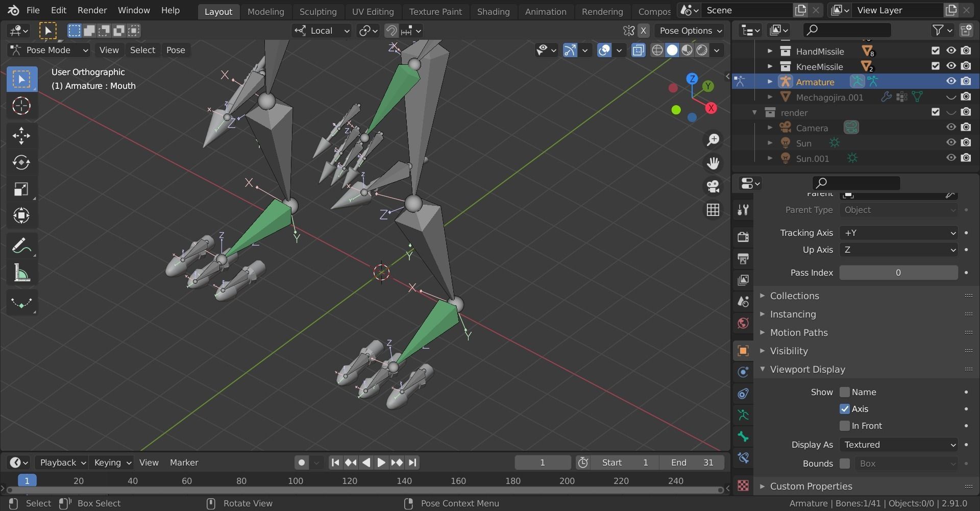Activate the Rotate tool
Image resolution: width=980 pixels, height=511 pixels.
click(21, 162)
